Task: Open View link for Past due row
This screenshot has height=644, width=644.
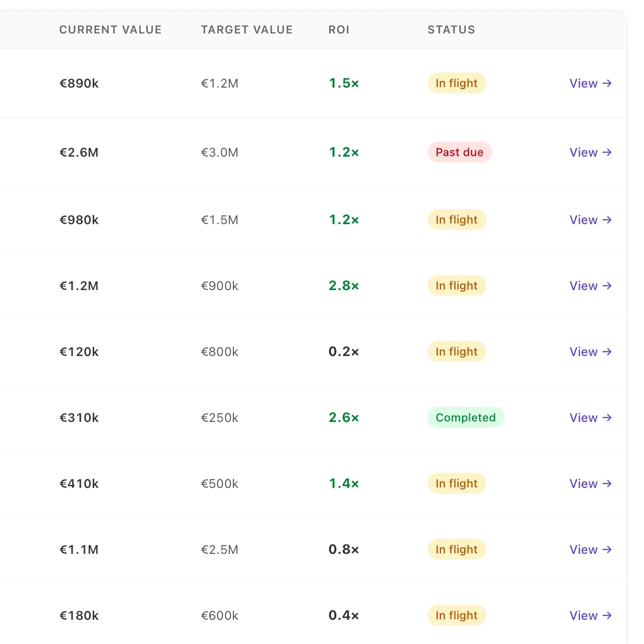Action: tap(590, 152)
